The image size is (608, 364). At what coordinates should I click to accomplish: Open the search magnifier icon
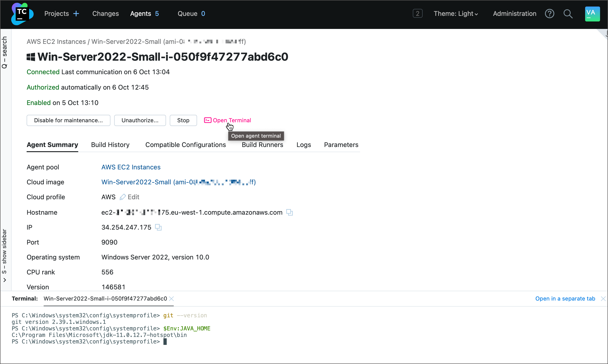568,14
